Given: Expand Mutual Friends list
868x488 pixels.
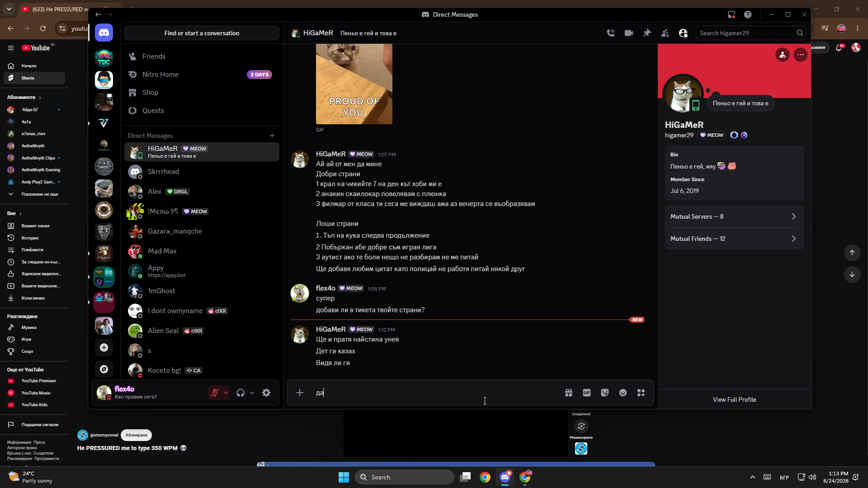Looking at the screenshot, I should click(x=734, y=239).
